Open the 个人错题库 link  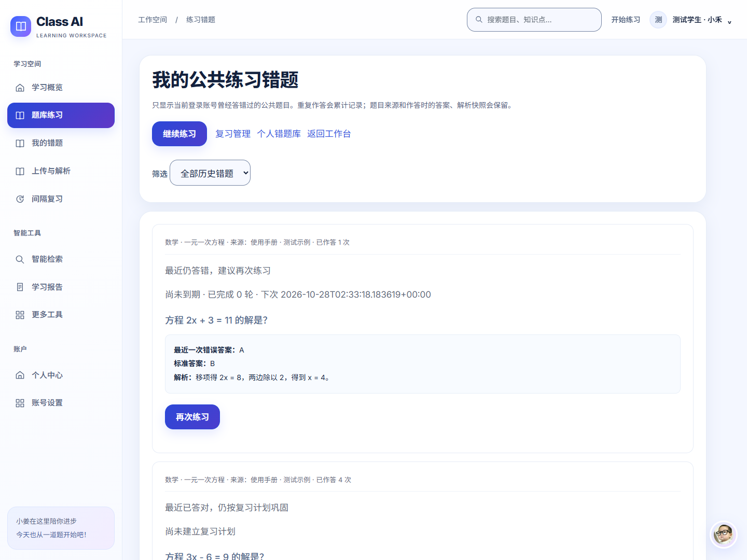coord(279,134)
